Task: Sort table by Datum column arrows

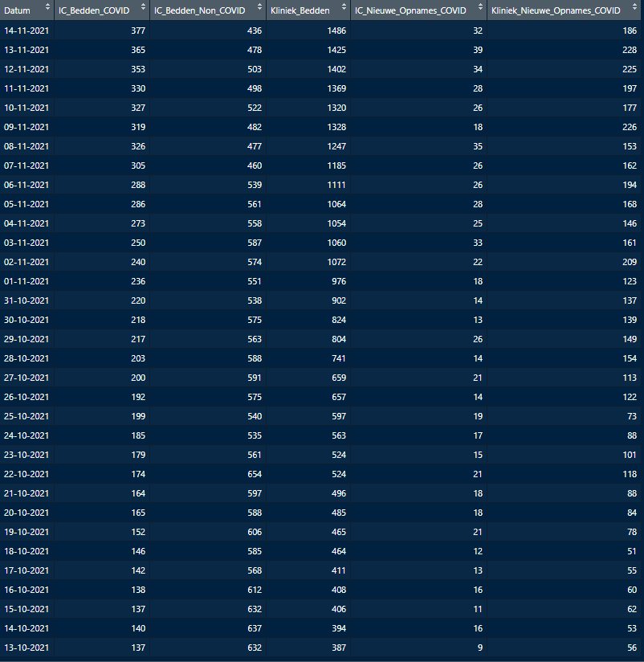Action: (x=47, y=6)
